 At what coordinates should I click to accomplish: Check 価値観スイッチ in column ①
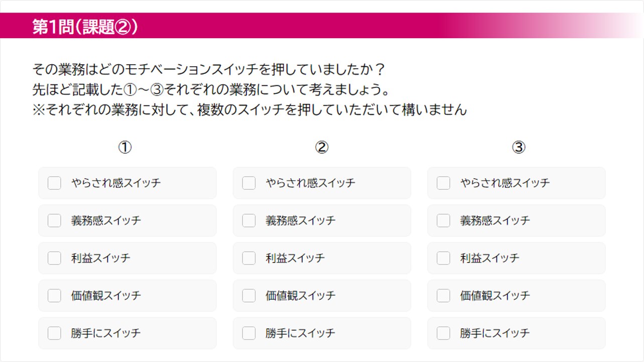click(54, 296)
